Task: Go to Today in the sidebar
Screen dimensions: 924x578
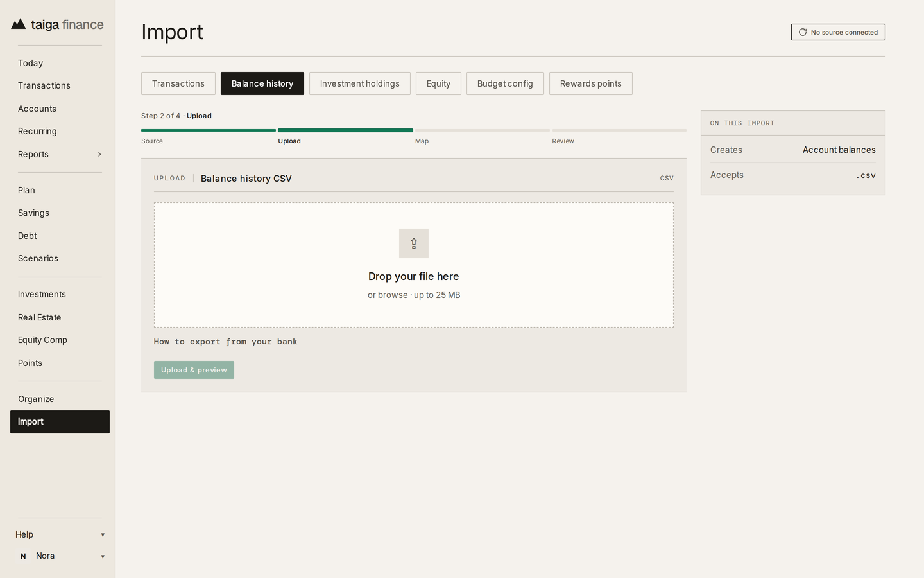Action: click(x=60, y=63)
